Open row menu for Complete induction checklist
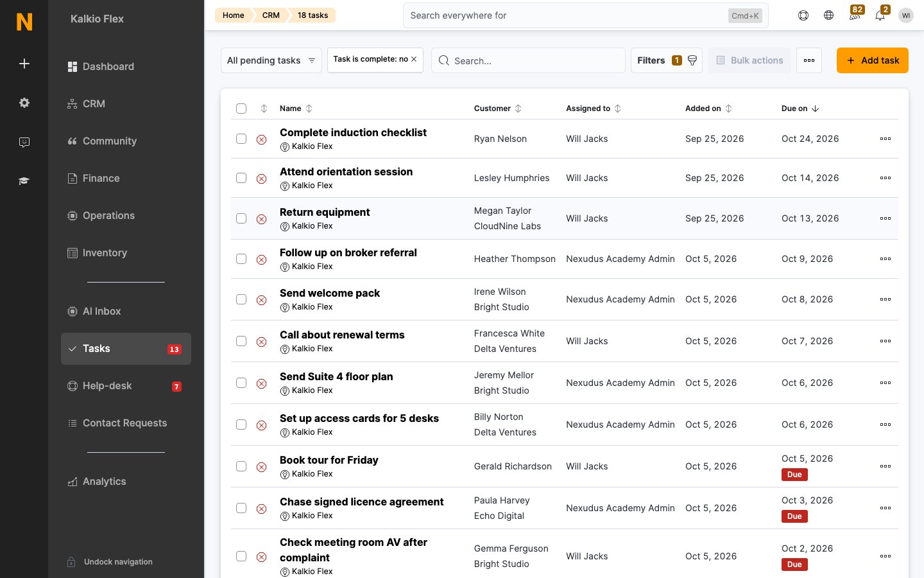The height and width of the screenshot is (578, 924). (886, 139)
